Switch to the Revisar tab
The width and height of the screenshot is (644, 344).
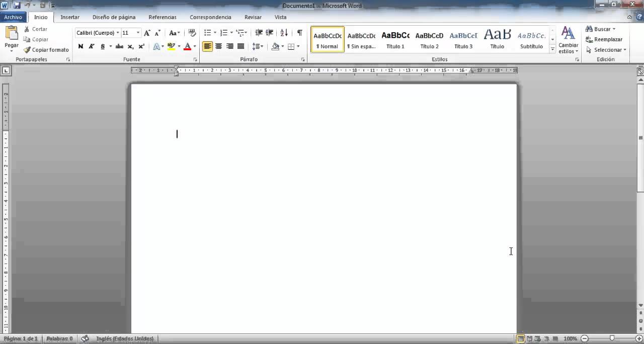pos(253,17)
